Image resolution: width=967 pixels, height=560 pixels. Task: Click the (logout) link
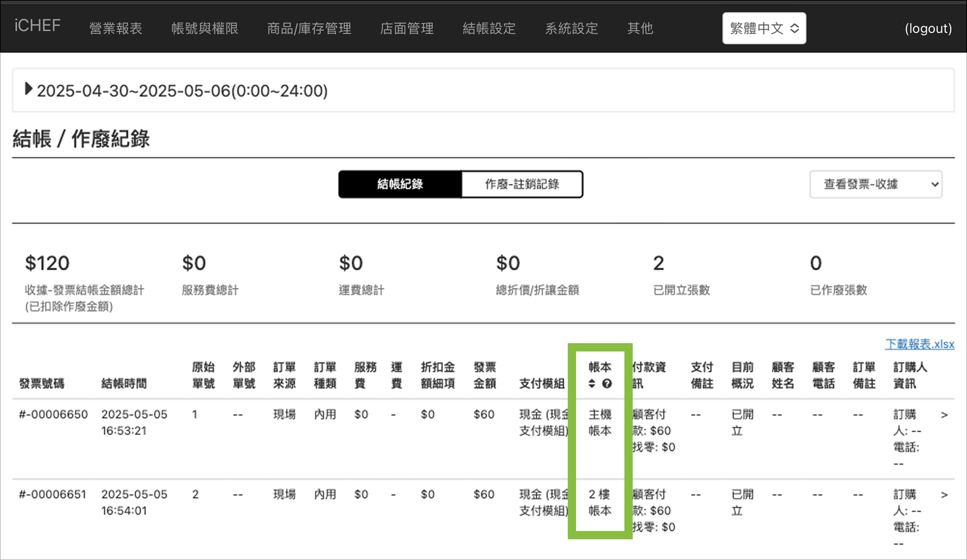pyautogui.click(x=928, y=28)
